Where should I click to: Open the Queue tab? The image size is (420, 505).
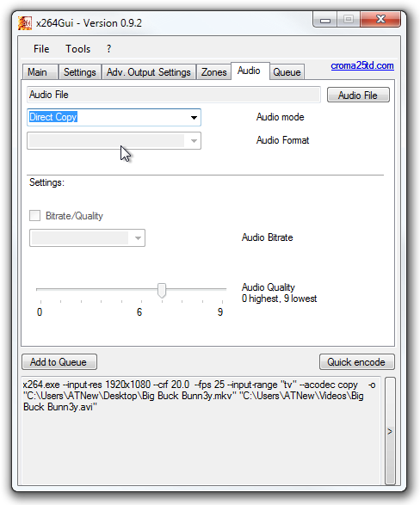tap(287, 72)
